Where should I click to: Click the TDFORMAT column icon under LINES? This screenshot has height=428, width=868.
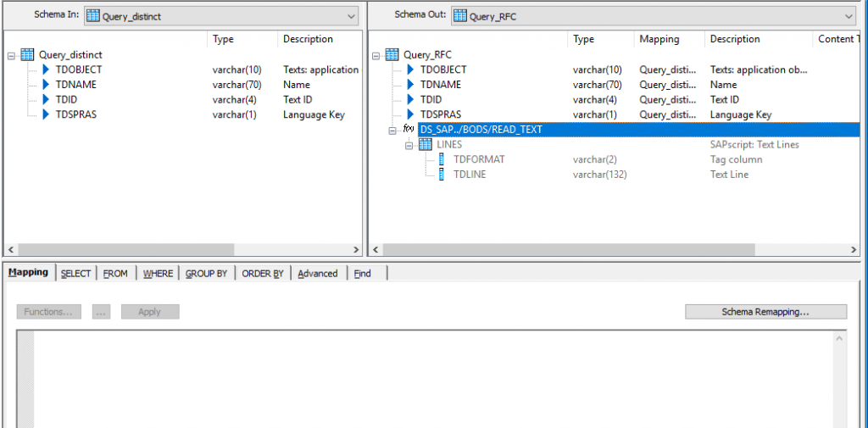(441, 159)
